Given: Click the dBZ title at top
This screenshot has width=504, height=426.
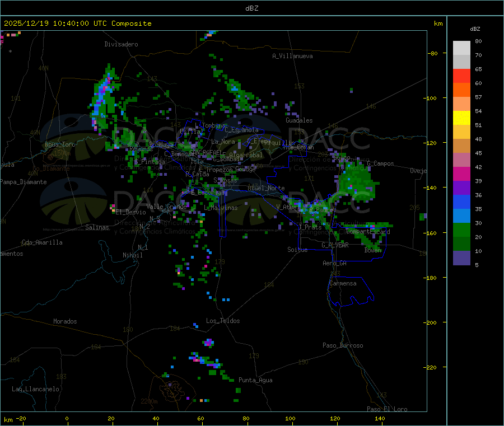Looking at the screenshot, I should click(x=251, y=8).
